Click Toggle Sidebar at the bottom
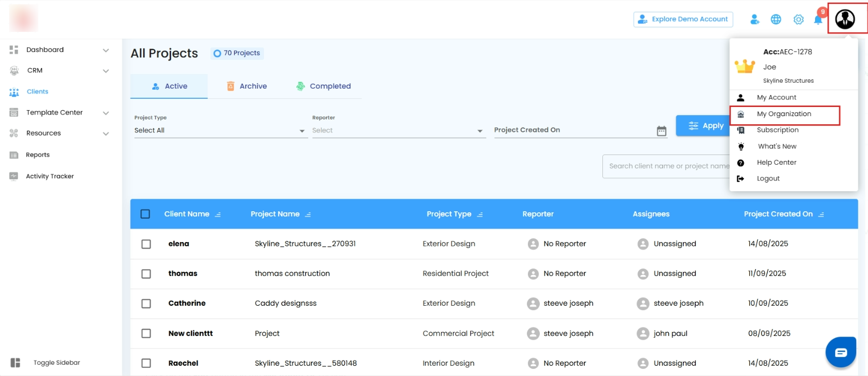 click(x=56, y=362)
